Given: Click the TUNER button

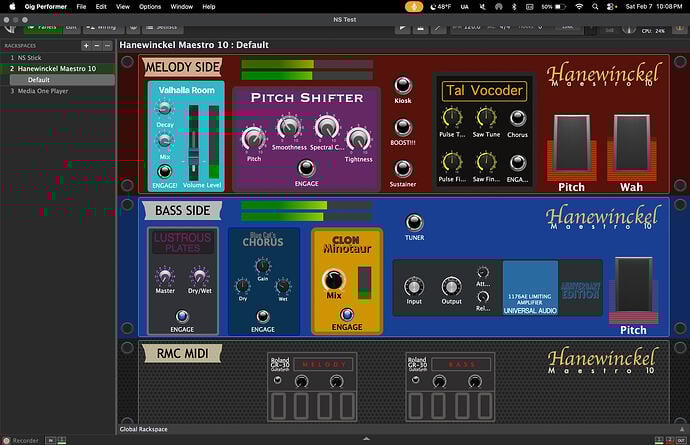Looking at the screenshot, I should (413, 222).
